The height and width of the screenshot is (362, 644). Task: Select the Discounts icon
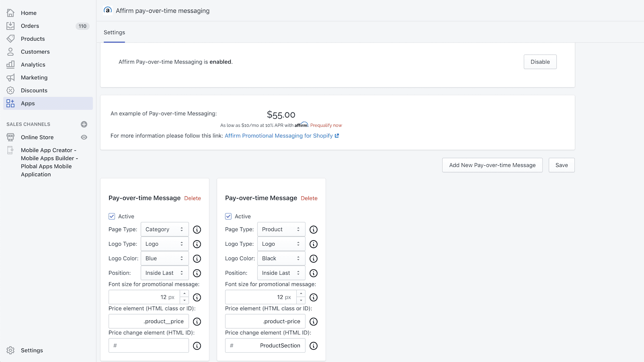click(10, 90)
